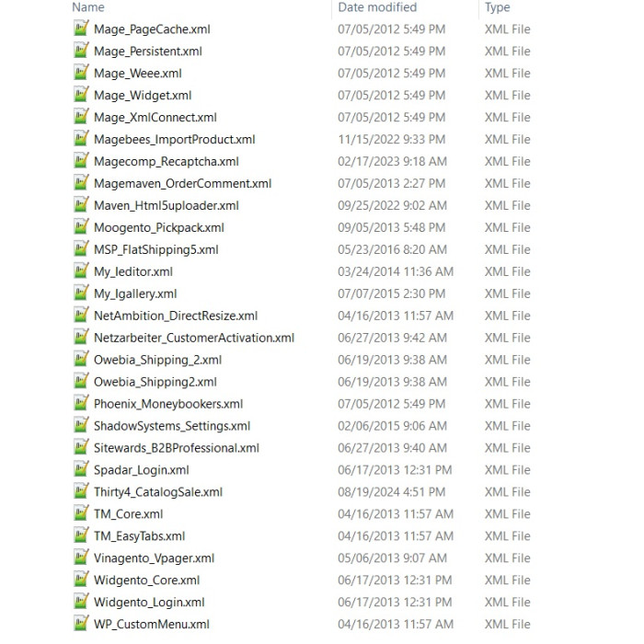Screen dimensions: 644x644
Task: Select Thirty4_CatalogSale.xml in the list
Action: click(157, 492)
